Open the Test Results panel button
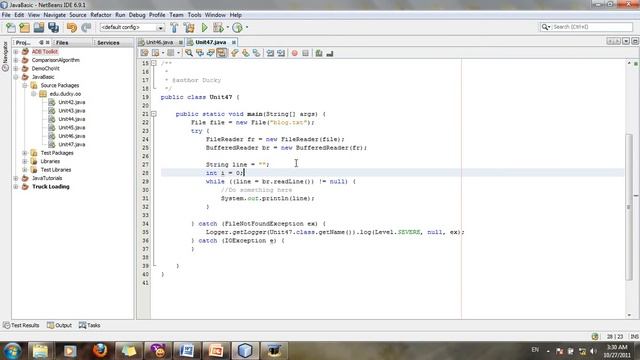Image resolution: width=640 pixels, height=360 pixels. (x=21, y=325)
